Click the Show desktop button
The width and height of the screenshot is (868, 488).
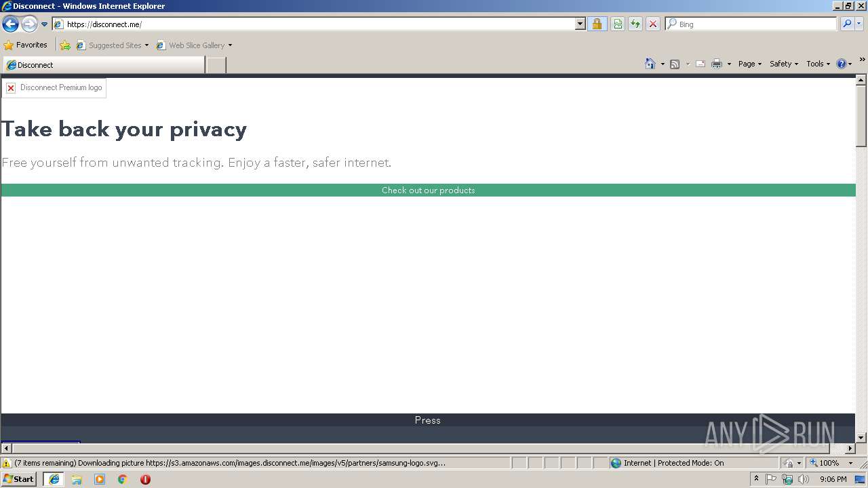[x=861, y=479]
